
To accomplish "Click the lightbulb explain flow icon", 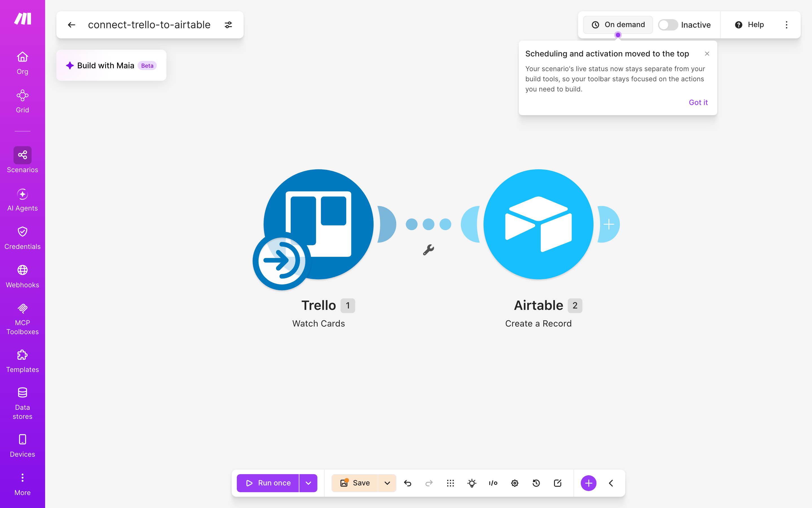I will coord(472,483).
